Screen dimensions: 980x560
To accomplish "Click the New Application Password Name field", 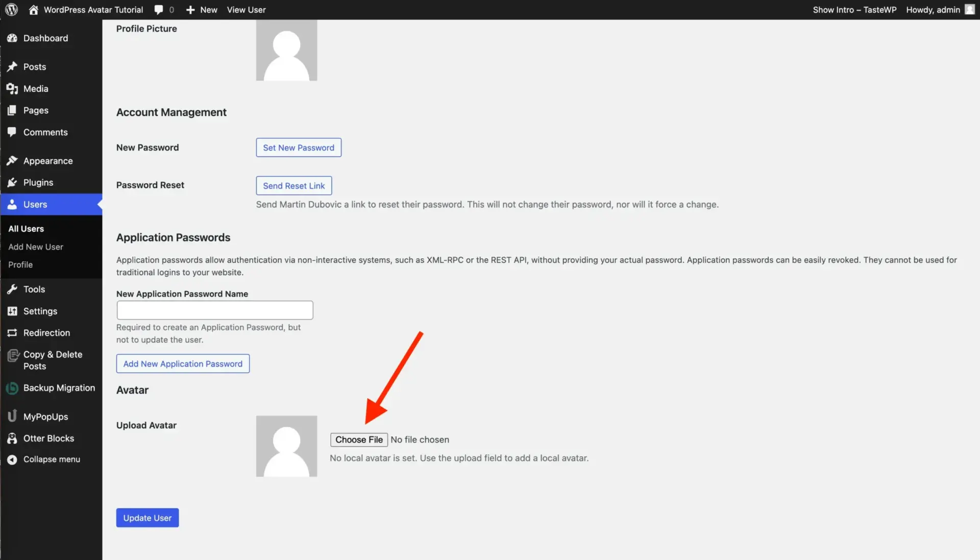I will (x=214, y=310).
